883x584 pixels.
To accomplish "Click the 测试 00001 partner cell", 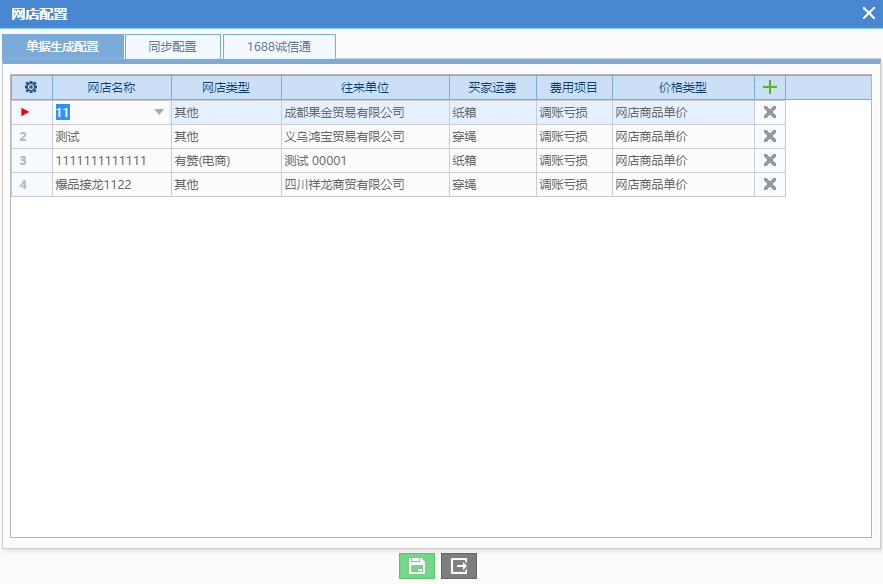I will click(x=365, y=161).
